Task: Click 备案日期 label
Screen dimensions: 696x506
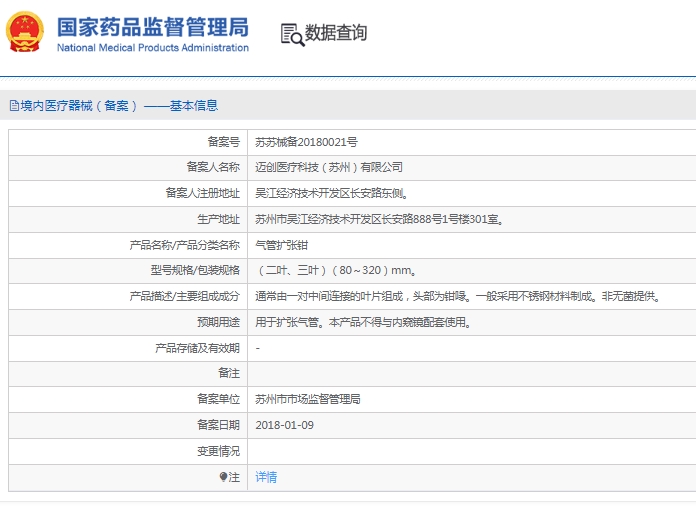Action: pos(218,425)
